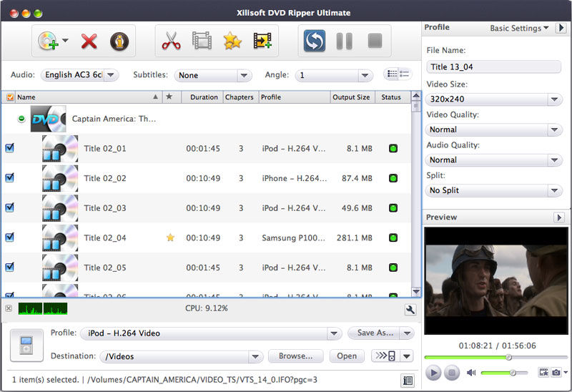Uncheck Title 02_04 checkbox
Screen dimensions: 572x392
click(10, 237)
